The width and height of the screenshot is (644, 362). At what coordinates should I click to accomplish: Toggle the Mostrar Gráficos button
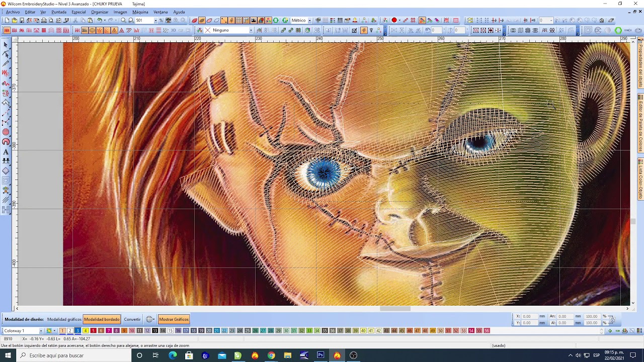(x=174, y=319)
